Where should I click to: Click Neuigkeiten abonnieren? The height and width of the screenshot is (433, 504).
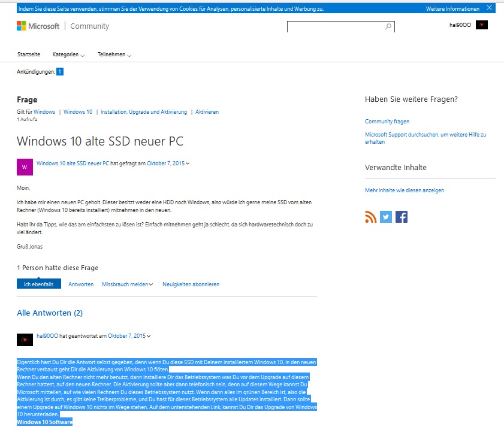click(191, 284)
